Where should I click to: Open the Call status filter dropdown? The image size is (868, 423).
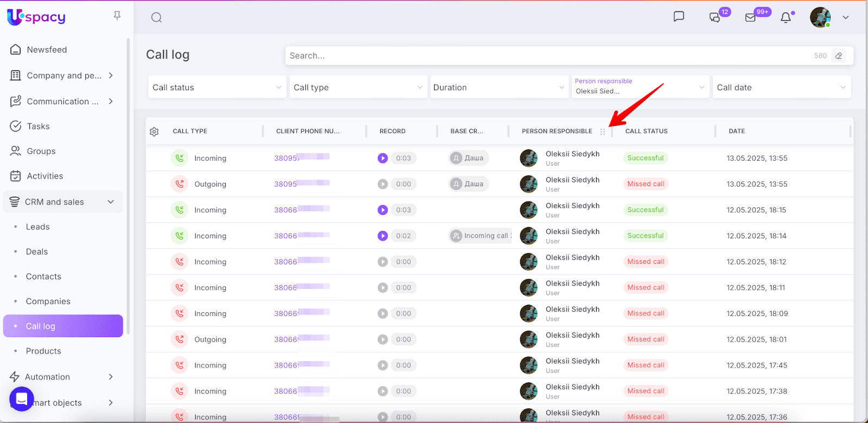pos(216,87)
